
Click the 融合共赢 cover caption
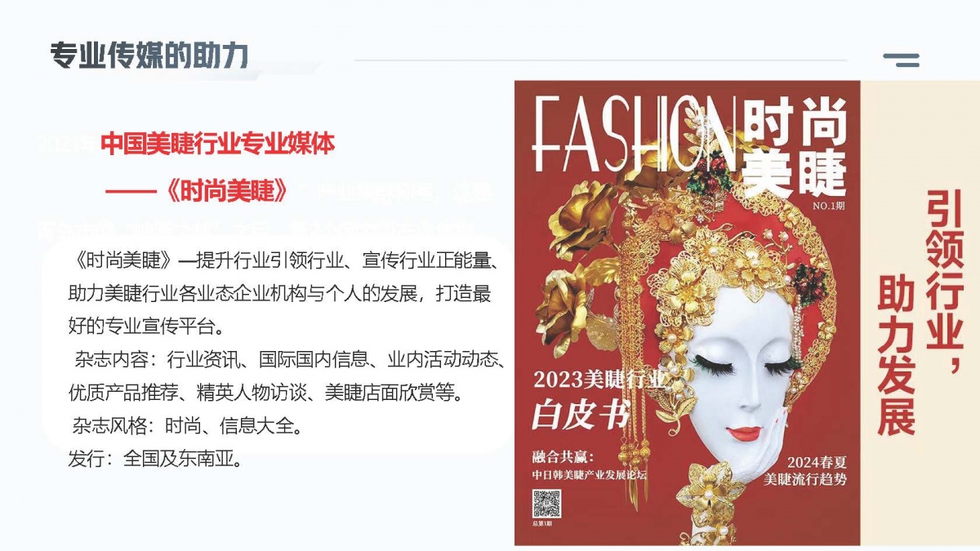563,455
